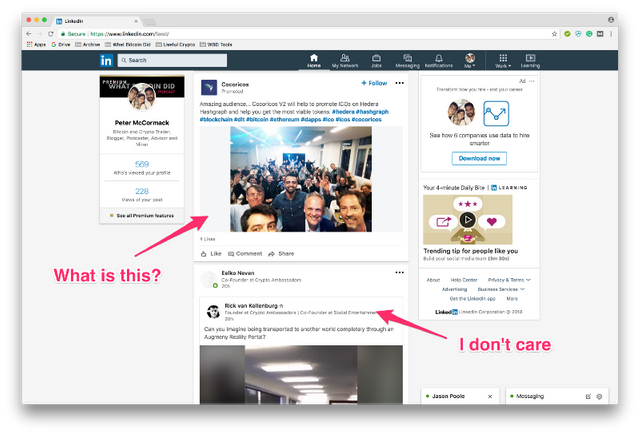Open the About footer link
The height and width of the screenshot is (436, 640).
tap(433, 280)
